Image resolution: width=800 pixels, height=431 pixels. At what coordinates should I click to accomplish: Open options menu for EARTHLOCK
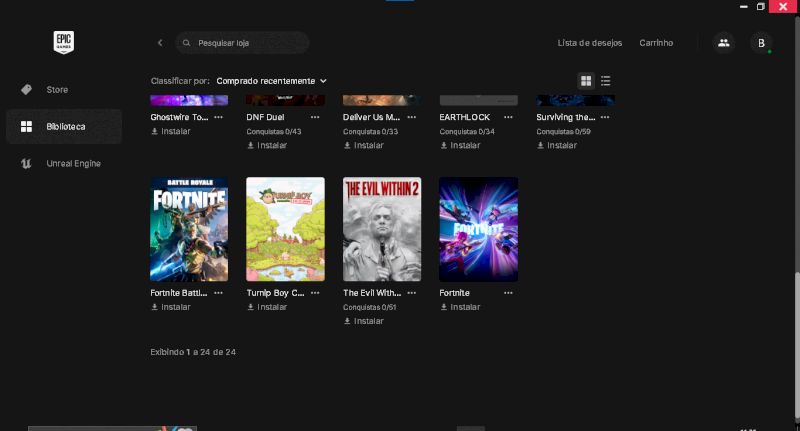(x=508, y=117)
